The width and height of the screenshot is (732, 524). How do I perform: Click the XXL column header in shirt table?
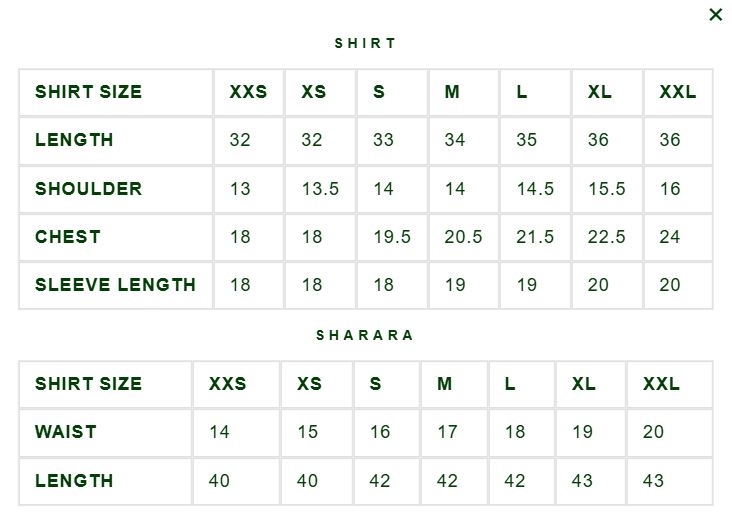pos(677,92)
